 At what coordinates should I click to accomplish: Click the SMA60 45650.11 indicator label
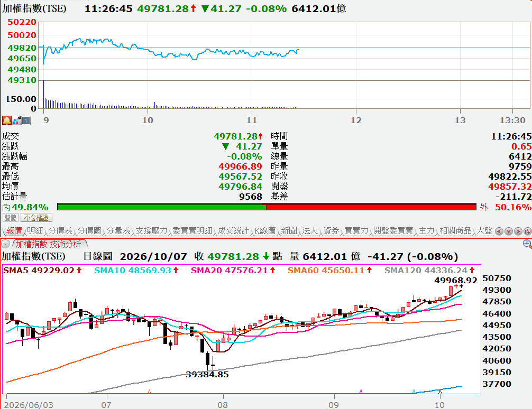(330, 271)
